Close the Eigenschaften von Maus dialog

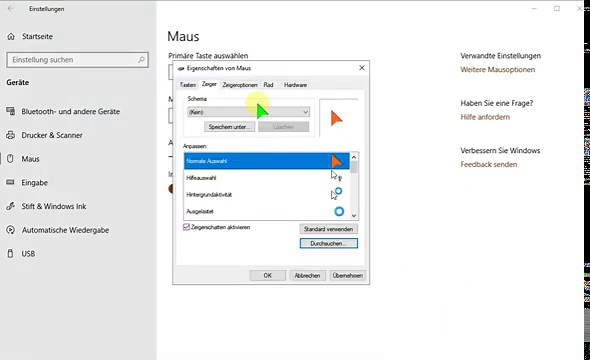(x=362, y=68)
